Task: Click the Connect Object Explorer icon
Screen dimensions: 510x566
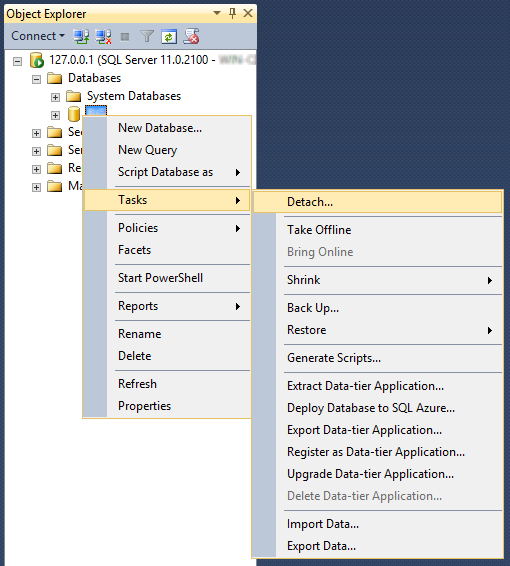Action: [x=82, y=36]
